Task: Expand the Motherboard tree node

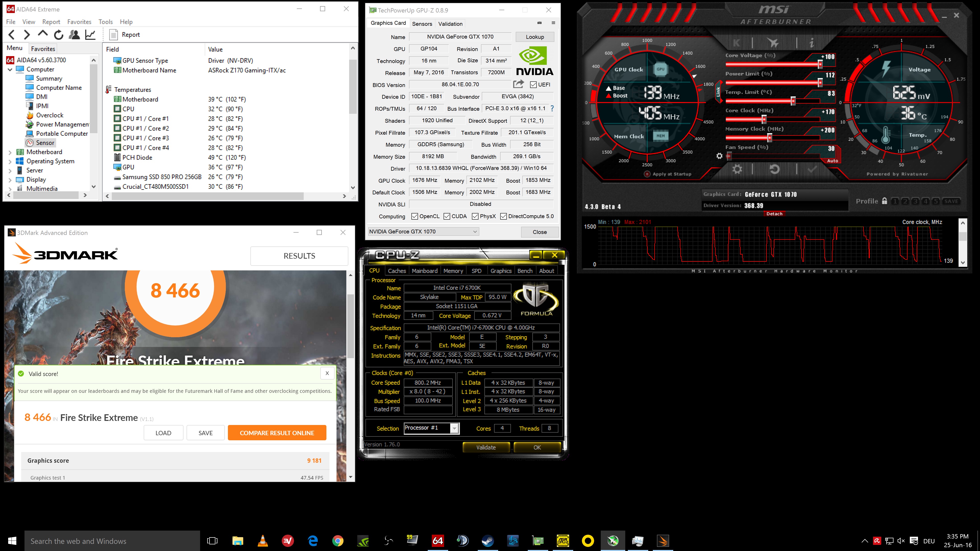Action: click(x=10, y=152)
